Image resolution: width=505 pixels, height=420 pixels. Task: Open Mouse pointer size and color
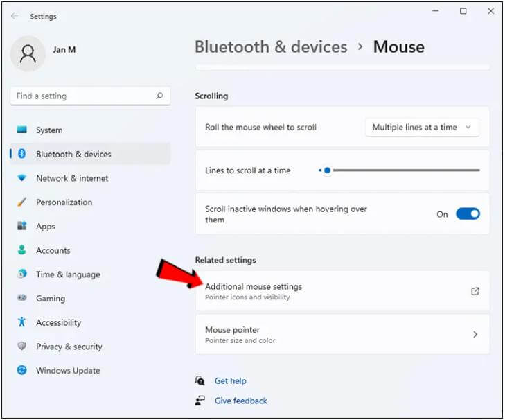[x=342, y=334]
